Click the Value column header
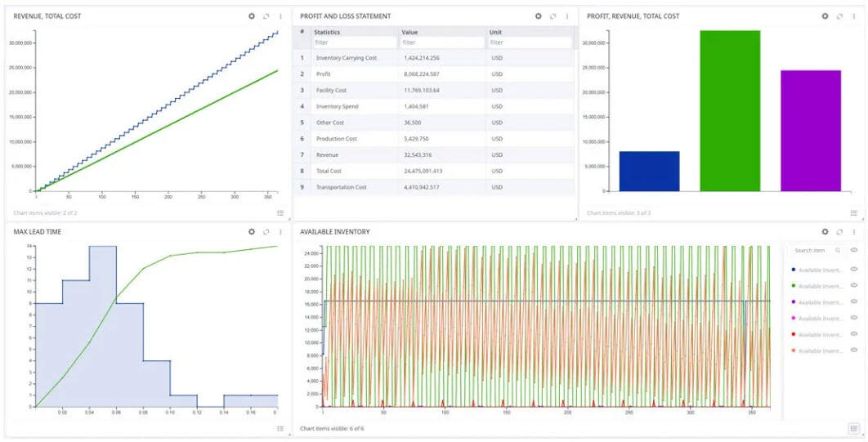 409,32
